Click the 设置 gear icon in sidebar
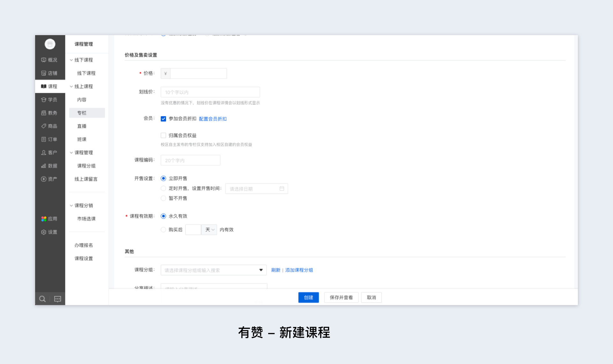This screenshot has height=364, width=613. point(44,232)
